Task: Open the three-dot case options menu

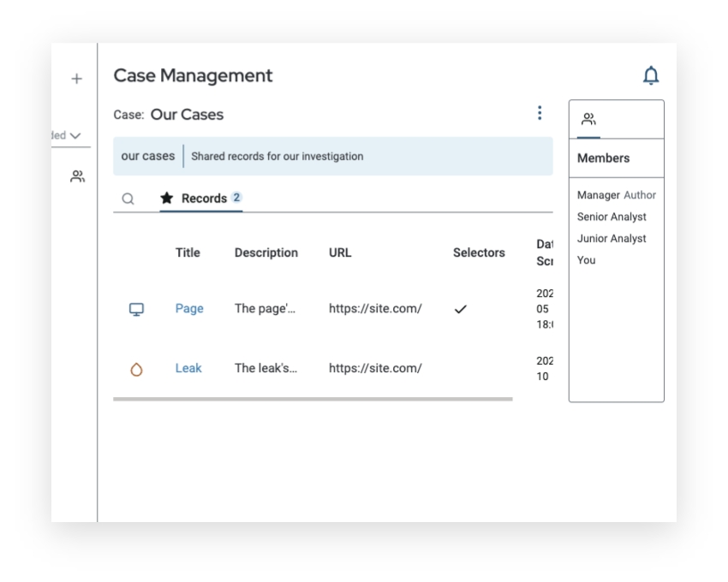Action: pyautogui.click(x=539, y=113)
